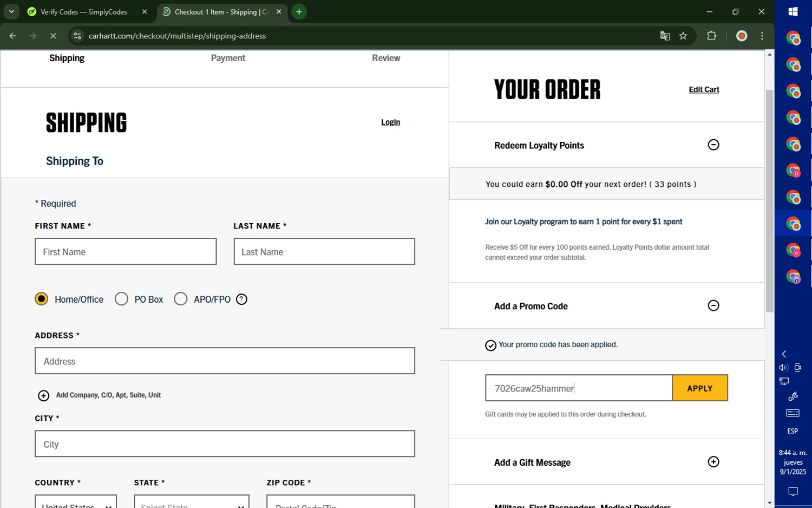Open the network tray icon

pyautogui.click(x=784, y=381)
